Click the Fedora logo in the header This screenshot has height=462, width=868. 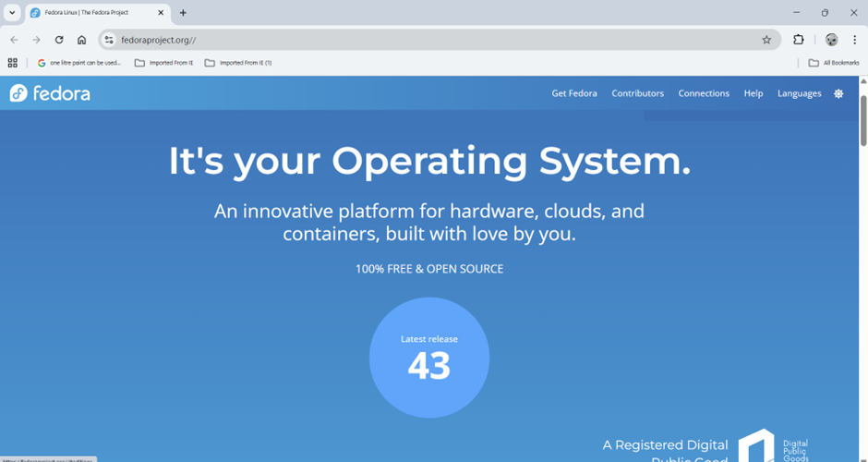[50, 93]
